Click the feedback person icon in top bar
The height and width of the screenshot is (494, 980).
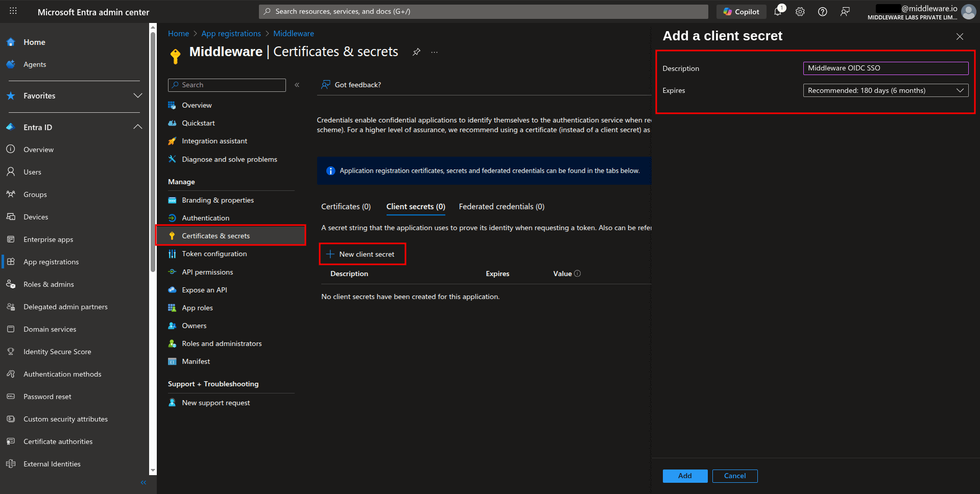845,11
